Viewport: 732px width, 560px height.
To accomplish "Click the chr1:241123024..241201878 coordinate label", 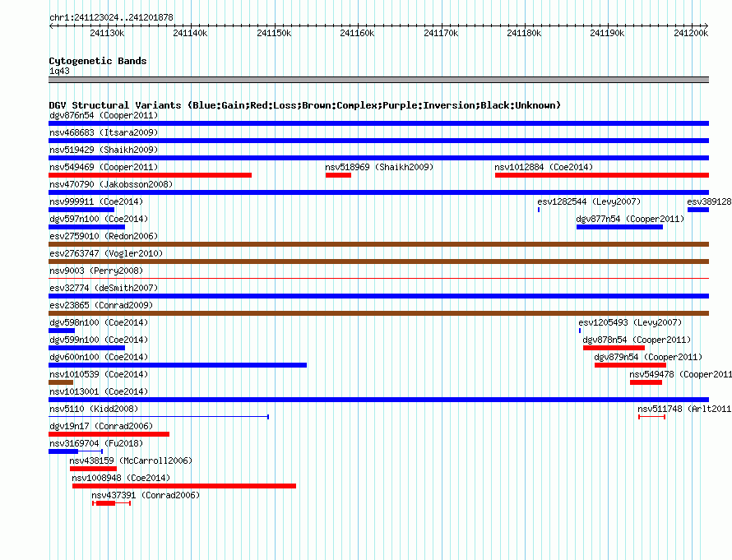I will [x=111, y=18].
